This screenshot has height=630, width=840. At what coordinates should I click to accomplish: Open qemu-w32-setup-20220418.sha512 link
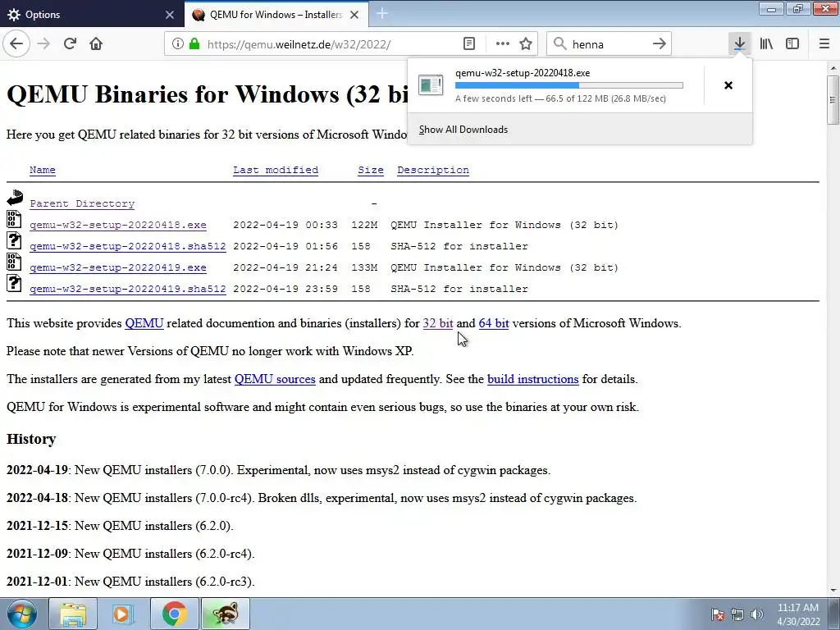127,246
